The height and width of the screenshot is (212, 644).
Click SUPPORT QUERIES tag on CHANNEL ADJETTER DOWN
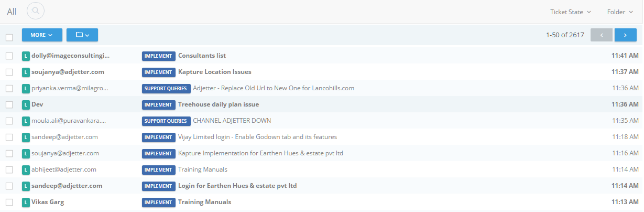pos(166,121)
